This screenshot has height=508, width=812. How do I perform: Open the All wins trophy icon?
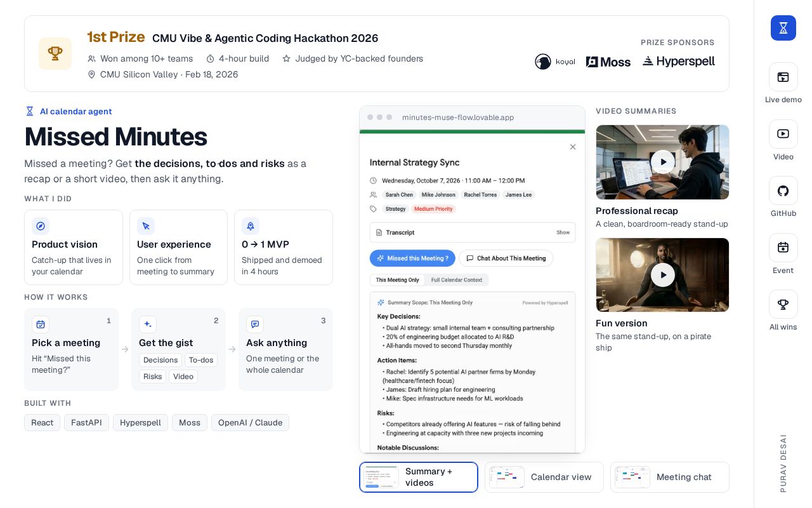click(783, 305)
